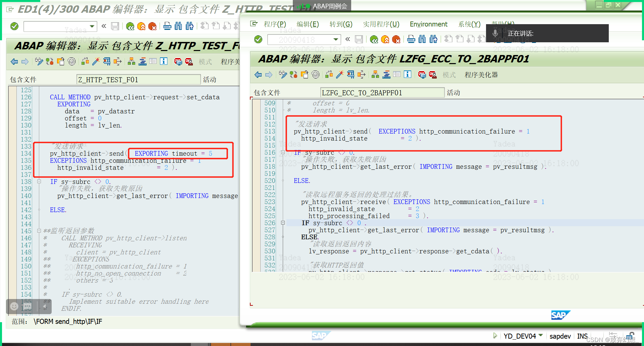Click yellow Exit button in LZFG window
Screen dimensions: 644x346
[x=385, y=40]
